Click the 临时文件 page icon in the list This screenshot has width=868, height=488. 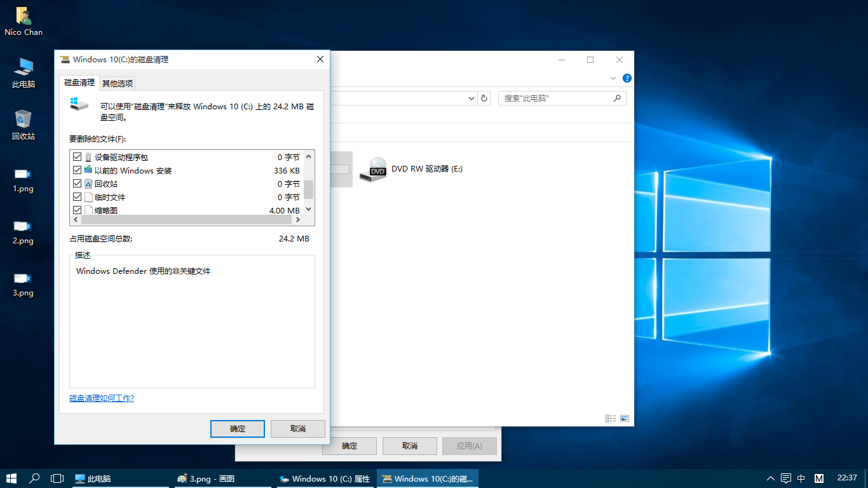click(x=88, y=197)
